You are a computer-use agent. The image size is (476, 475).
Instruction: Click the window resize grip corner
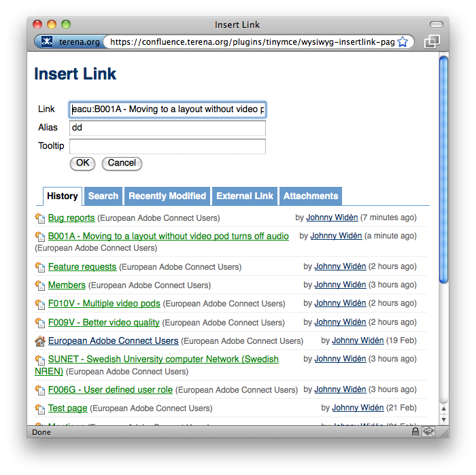click(445, 433)
